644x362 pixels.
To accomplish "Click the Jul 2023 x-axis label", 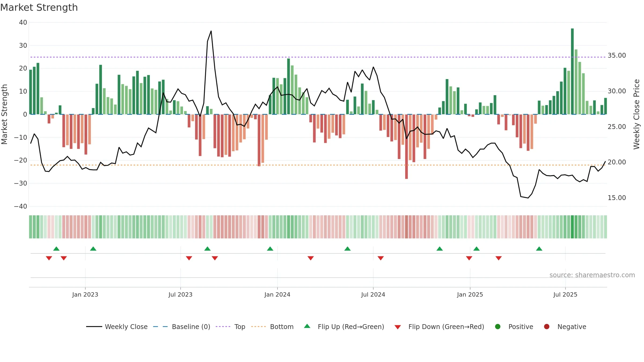I will tap(181, 294).
